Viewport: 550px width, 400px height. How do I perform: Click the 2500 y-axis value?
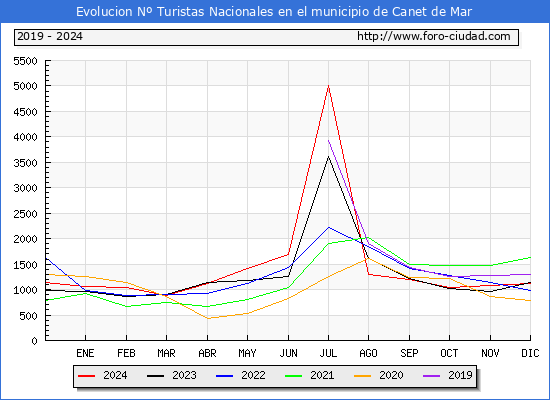click(25, 214)
